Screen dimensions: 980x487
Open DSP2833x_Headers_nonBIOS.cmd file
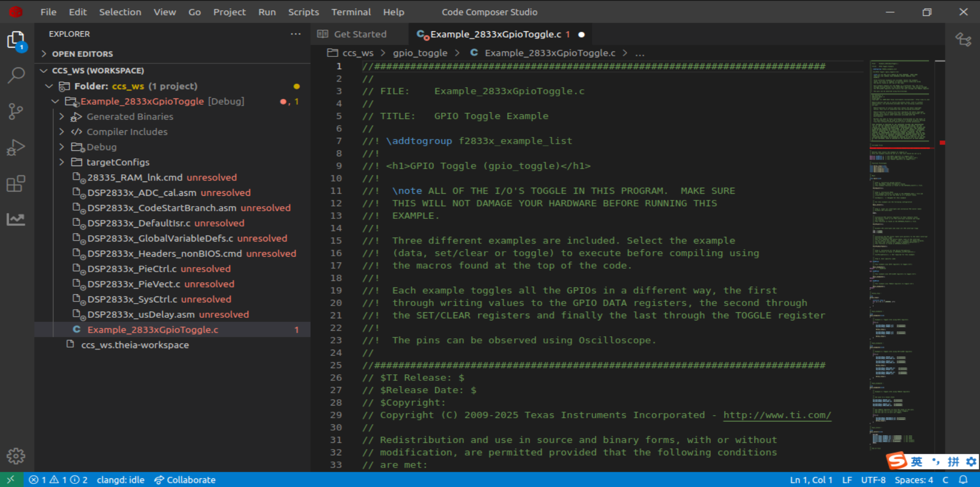tap(165, 253)
